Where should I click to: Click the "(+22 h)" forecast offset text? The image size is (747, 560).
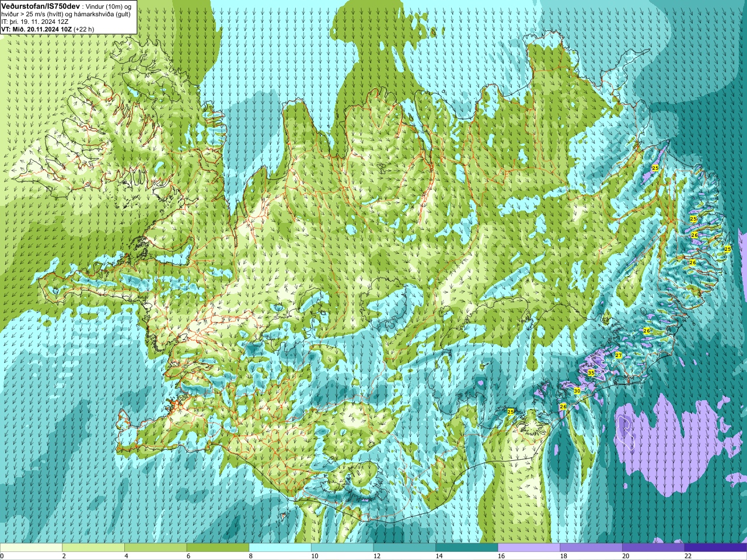coord(84,29)
